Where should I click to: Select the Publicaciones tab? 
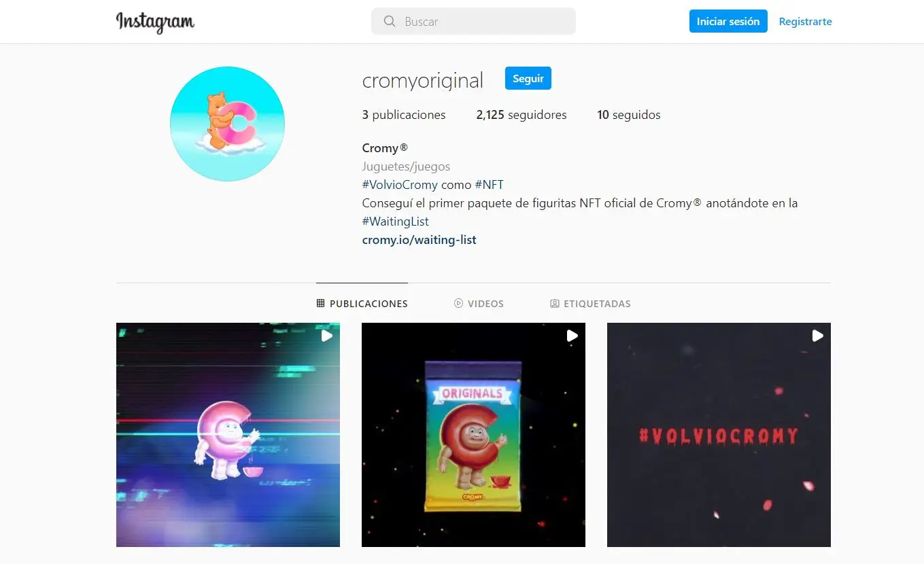pos(362,304)
